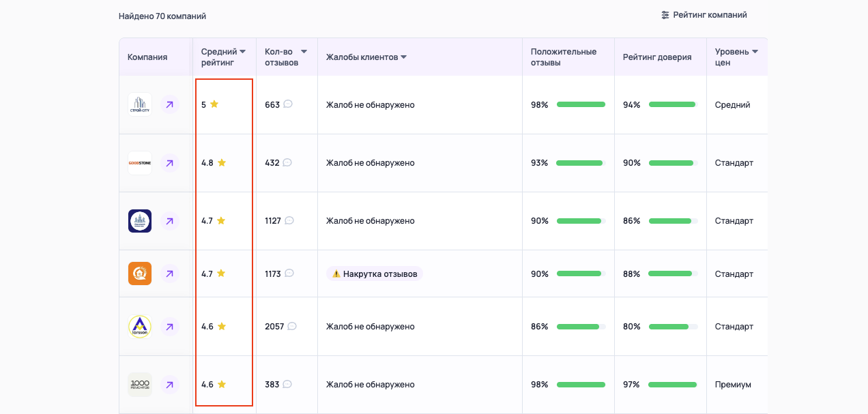The height and width of the screenshot is (414, 868).
Task: Click the Goodstone company logo
Action: pyautogui.click(x=139, y=163)
